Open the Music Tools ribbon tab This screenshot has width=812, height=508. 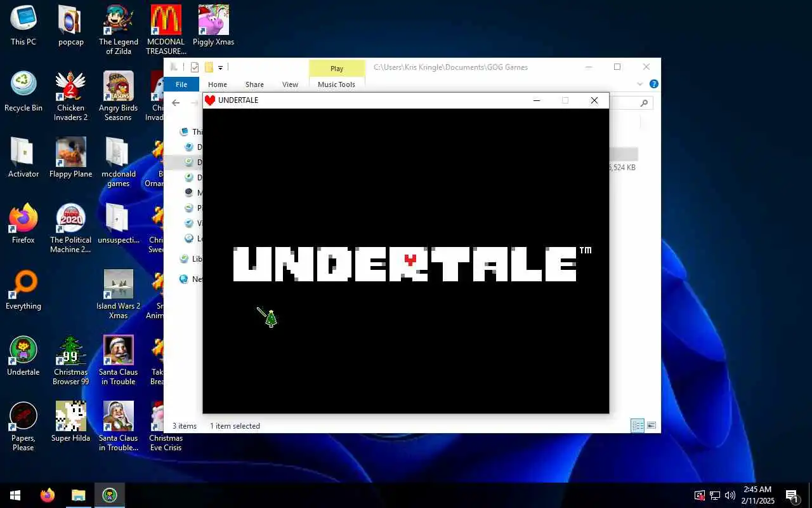(x=336, y=84)
